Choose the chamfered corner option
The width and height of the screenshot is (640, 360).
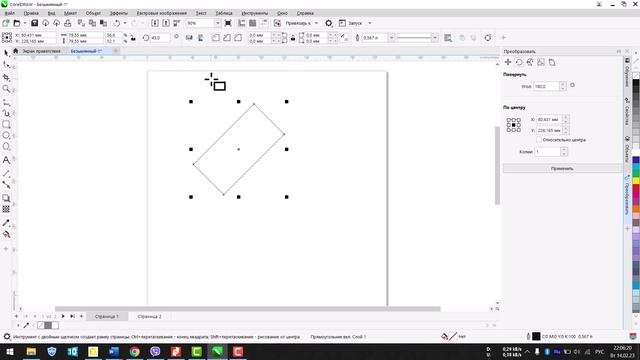tap(238, 38)
